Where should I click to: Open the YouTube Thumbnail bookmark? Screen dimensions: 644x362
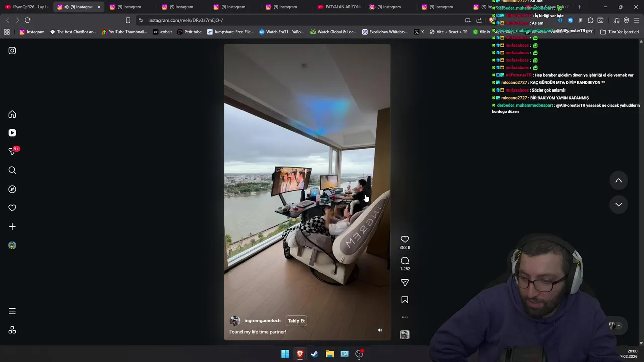coord(124,32)
